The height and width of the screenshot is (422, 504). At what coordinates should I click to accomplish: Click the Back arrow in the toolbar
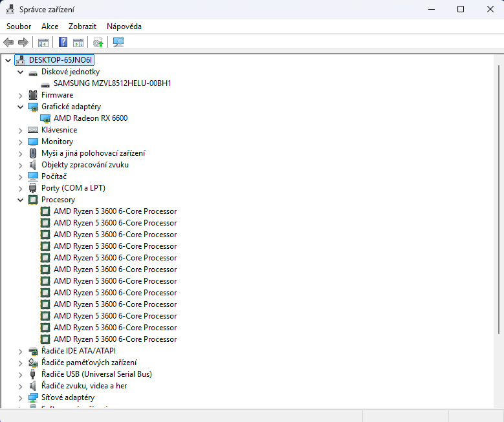[8, 43]
